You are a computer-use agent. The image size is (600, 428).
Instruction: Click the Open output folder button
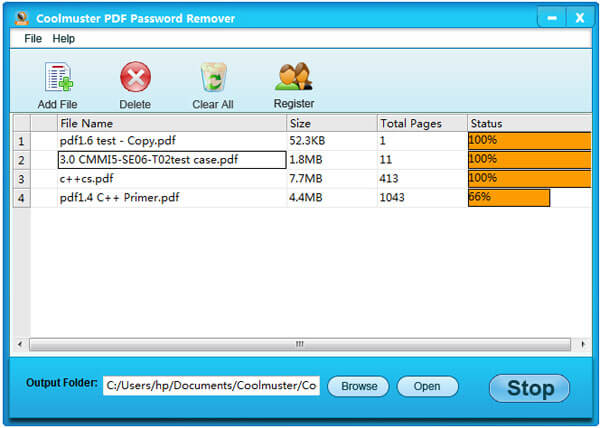coord(427,386)
